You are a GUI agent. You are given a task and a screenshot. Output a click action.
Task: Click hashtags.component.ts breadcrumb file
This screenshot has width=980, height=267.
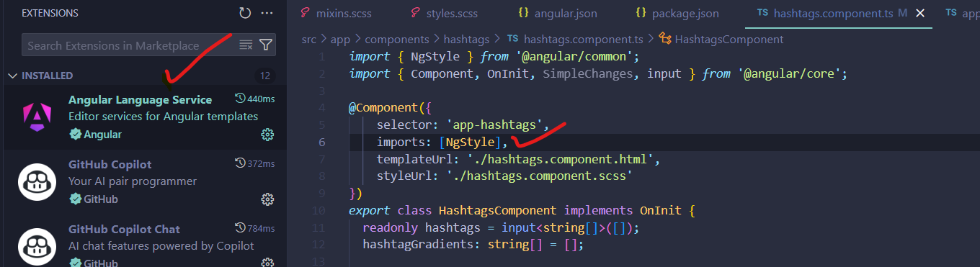coord(576,39)
